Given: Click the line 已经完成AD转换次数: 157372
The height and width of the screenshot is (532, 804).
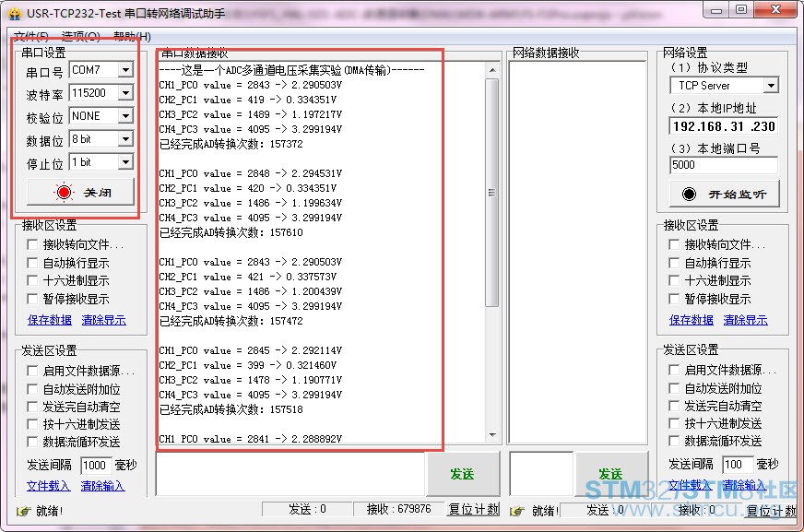Looking at the screenshot, I should click(231, 144).
